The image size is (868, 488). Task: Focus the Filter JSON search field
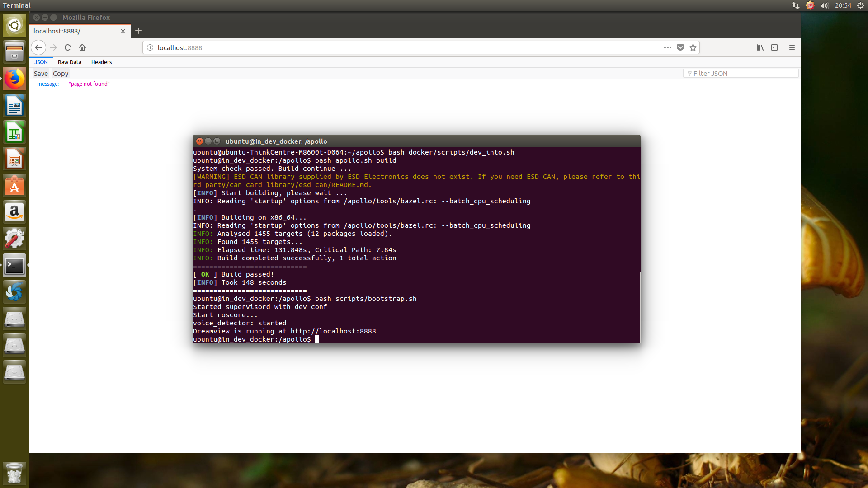[741, 74]
